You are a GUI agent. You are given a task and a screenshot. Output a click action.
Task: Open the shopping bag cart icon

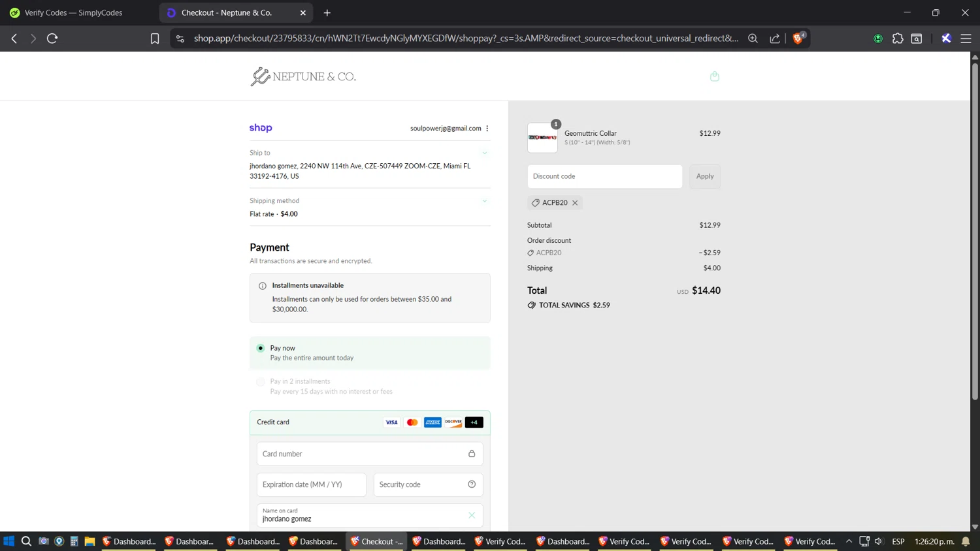click(715, 76)
